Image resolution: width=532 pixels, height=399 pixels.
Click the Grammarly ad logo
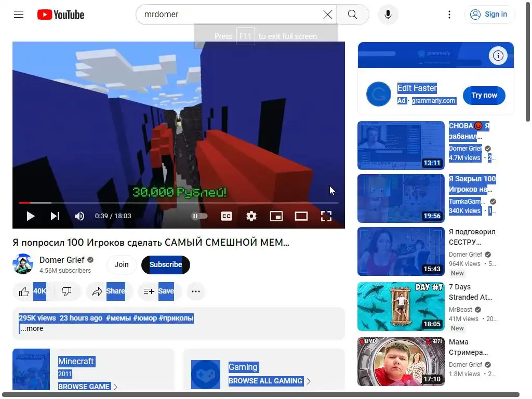tap(379, 94)
